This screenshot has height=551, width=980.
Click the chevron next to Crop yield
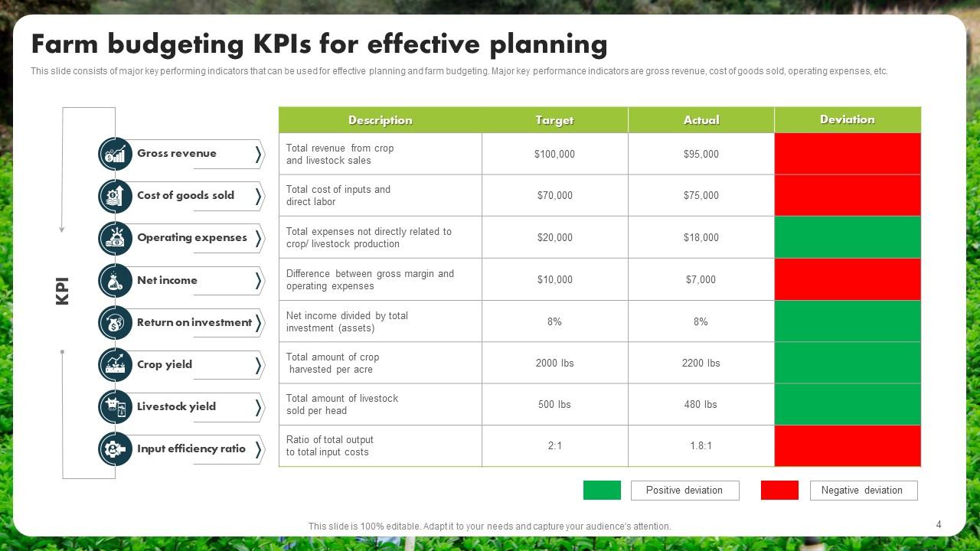258,365
